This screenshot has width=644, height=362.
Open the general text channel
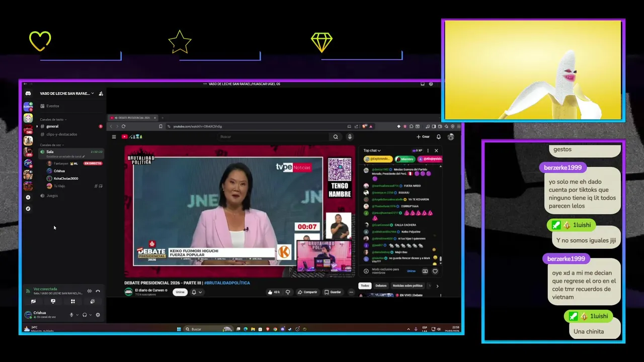[x=52, y=126]
